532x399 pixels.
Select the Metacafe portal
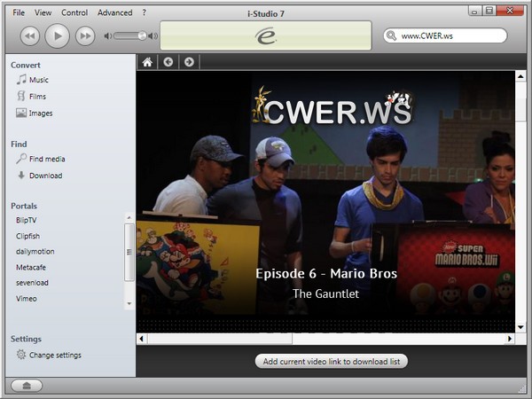pyautogui.click(x=31, y=266)
